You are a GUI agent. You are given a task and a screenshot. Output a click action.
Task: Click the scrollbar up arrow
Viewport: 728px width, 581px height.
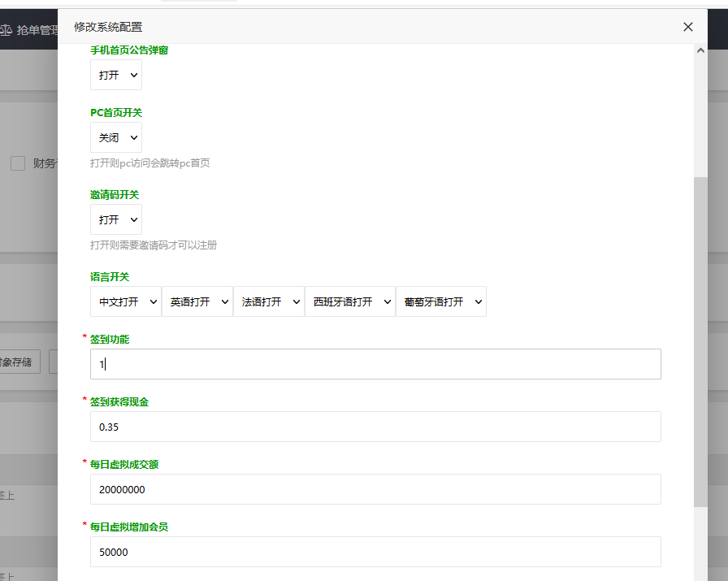[x=700, y=49]
